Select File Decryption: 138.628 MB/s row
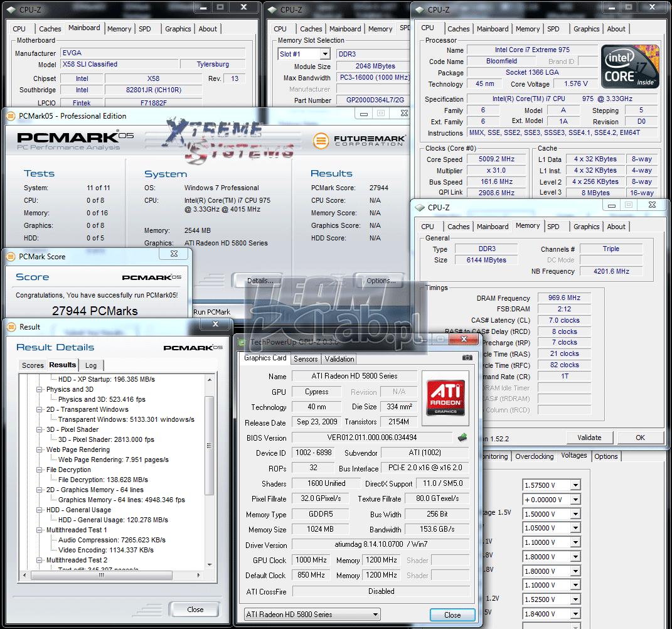This screenshot has width=672, height=629. pos(103,480)
